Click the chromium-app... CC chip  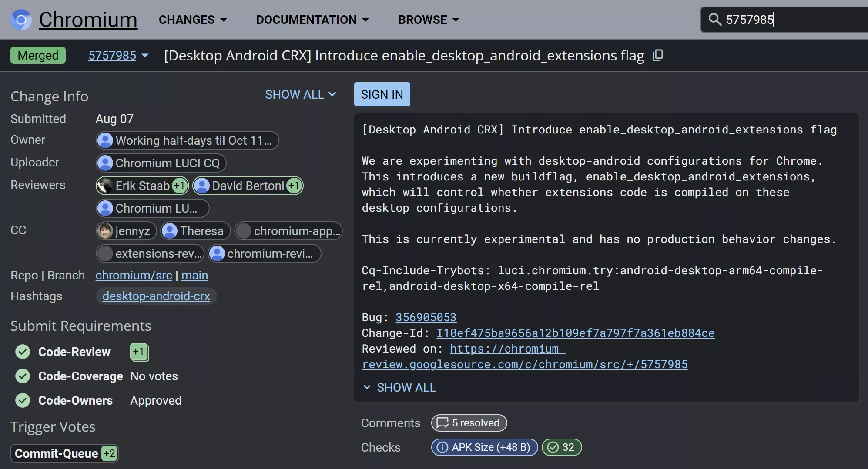pyautogui.click(x=288, y=231)
